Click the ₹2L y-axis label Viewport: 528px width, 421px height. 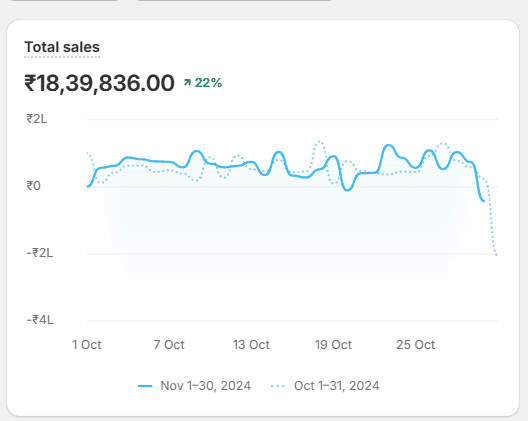pyautogui.click(x=37, y=119)
